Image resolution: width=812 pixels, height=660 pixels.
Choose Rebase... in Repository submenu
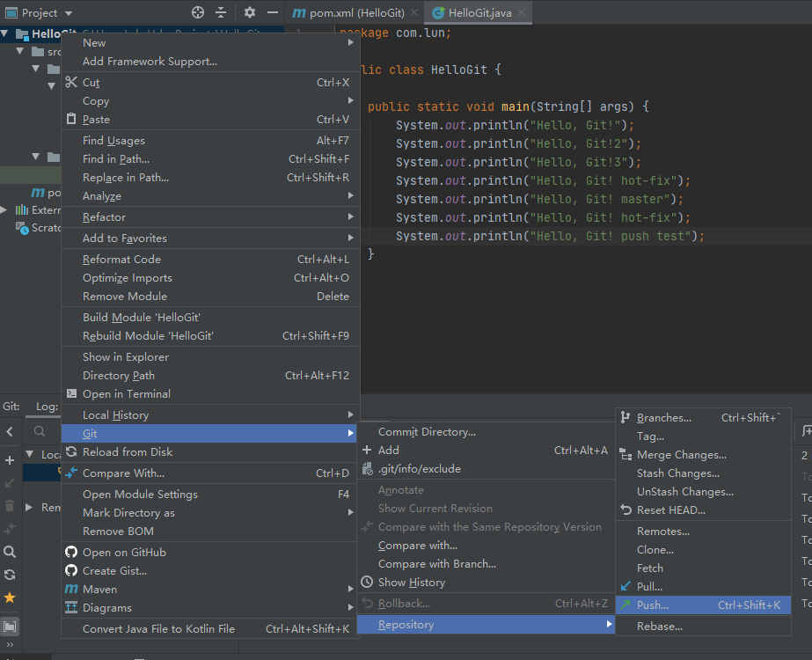pyautogui.click(x=703, y=626)
